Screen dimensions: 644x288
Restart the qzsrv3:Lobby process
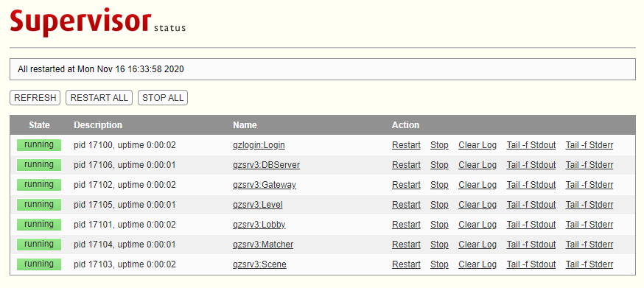pyautogui.click(x=406, y=225)
